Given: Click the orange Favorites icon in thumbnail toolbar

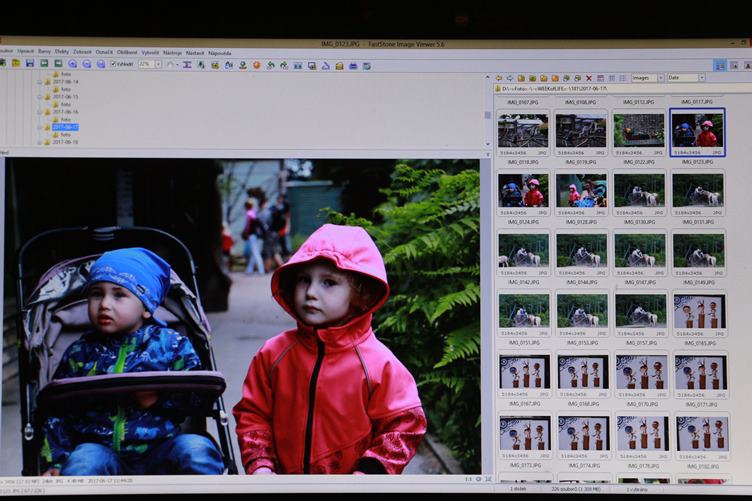Looking at the screenshot, I should pos(555,78).
